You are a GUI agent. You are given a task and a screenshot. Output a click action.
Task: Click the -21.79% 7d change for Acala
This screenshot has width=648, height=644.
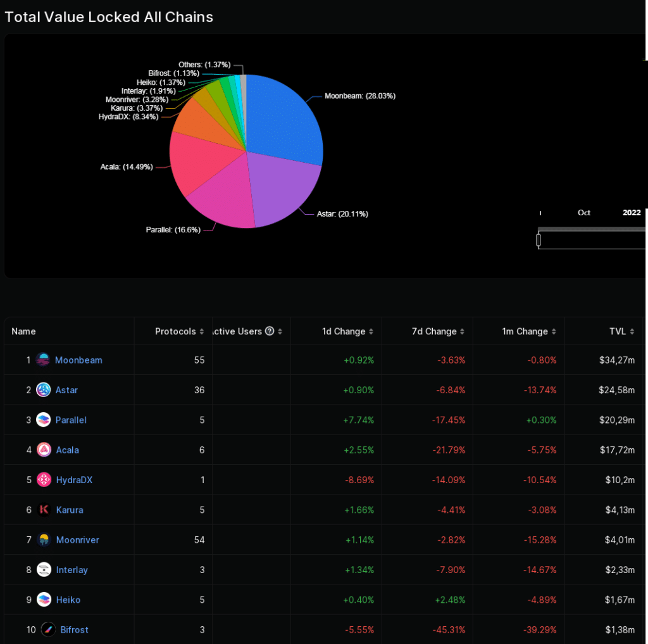coord(449,450)
